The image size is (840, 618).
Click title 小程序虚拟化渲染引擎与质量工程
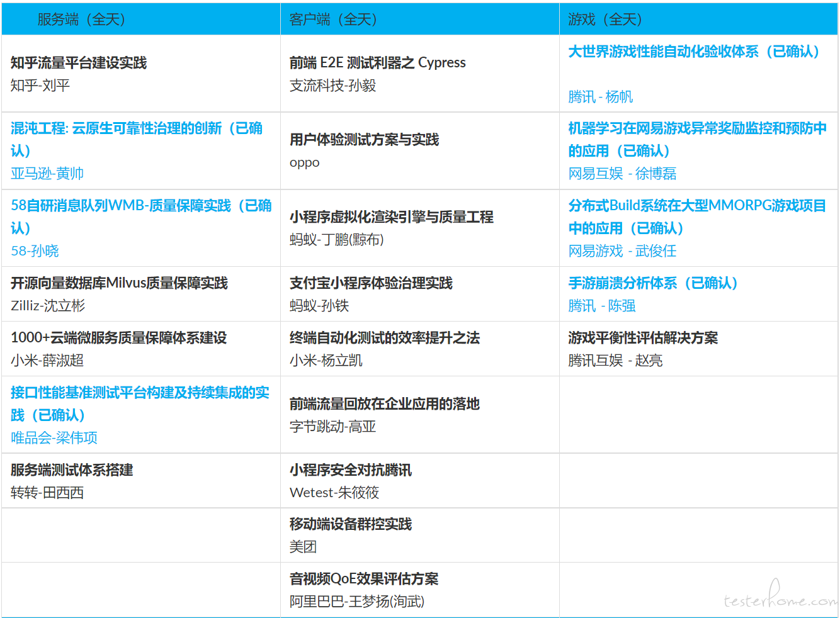click(392, 217)
